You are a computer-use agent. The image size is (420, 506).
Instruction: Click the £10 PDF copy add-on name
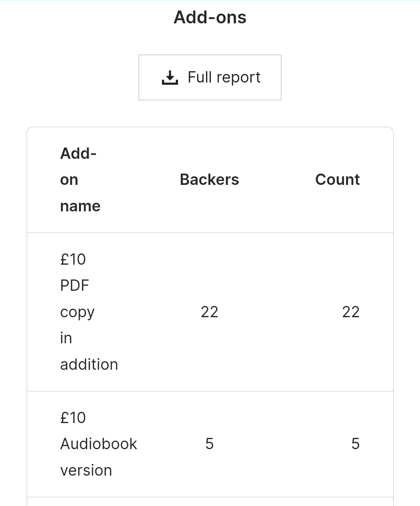[89, 311]
